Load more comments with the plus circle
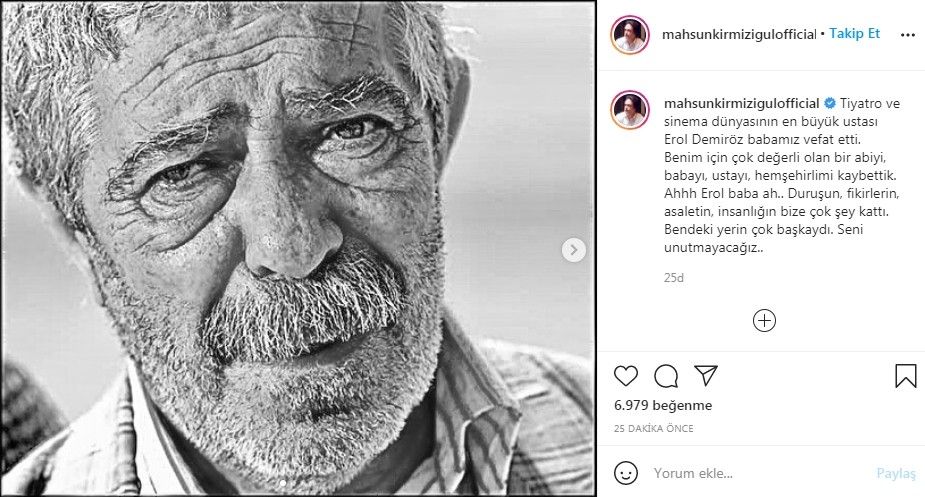 pos(764,320)
